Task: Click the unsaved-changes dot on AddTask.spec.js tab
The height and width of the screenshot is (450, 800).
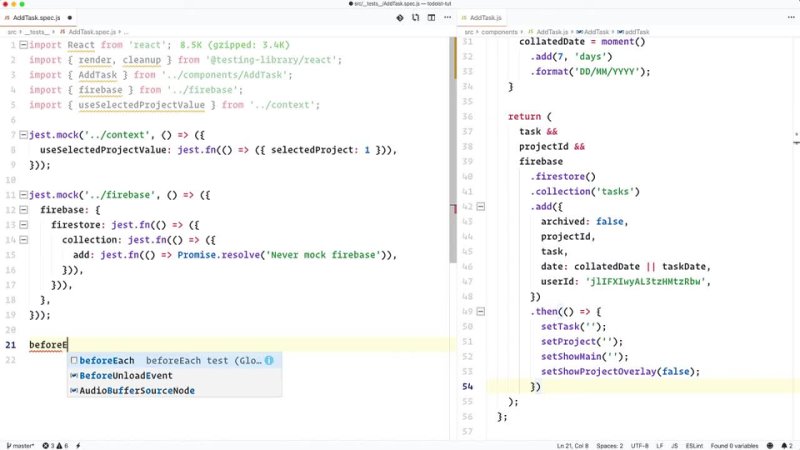Action: coord(69,18)
